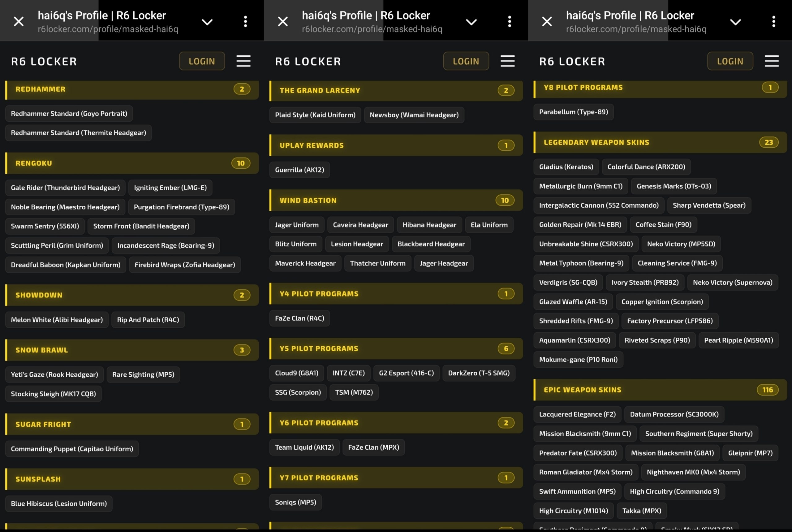
Task: Open the hamburger menu above The Grand Larceny section
Action: point(508,61)
